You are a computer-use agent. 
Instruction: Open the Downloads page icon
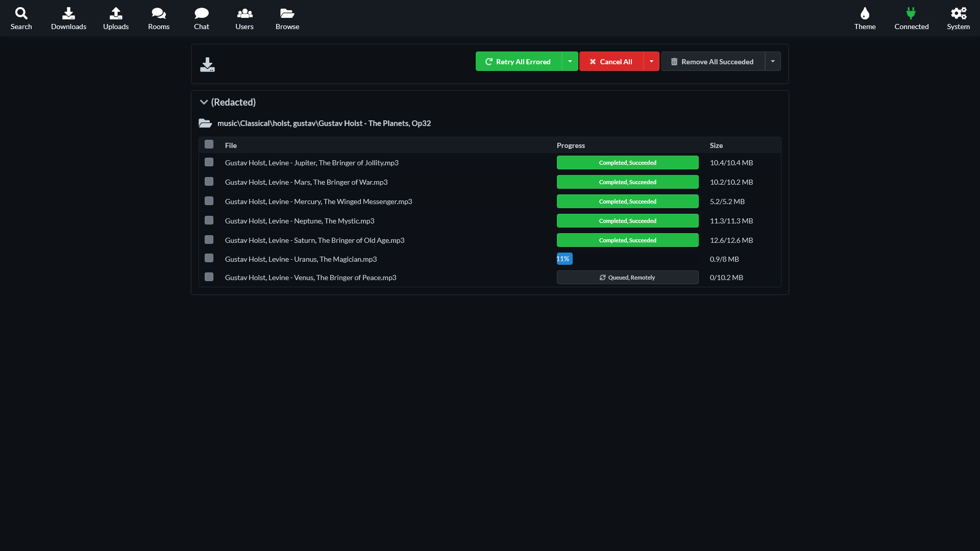click(x=68, y=13)
